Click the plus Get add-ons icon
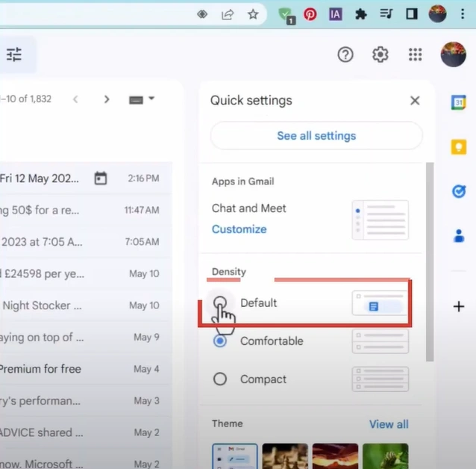Screen dimensions: 476x469 coord(459,306)
